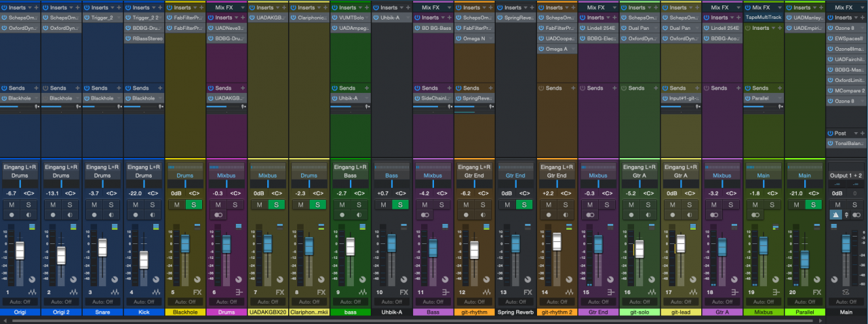Screen dimensions: 868x324
Task: Add an insert on the Main channel
Action: click(x=863, y=18)
